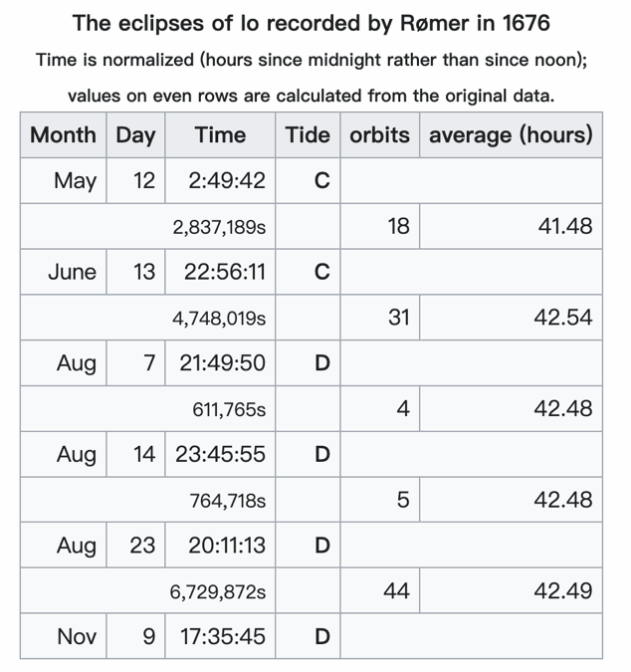Click the Time column header
The width and height of the screenshot is (631, 672).
[220, 135]
